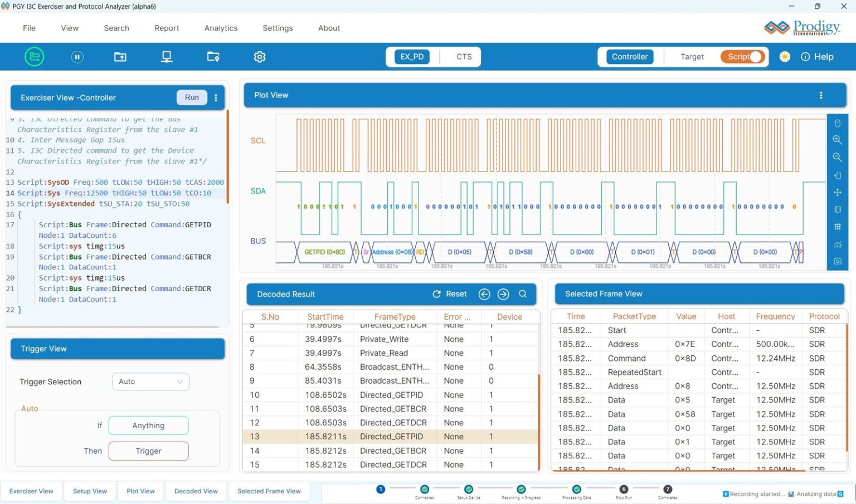
Task: Select row 13 Directed_GETPID in Decoded Result
Action: (391, 436)
